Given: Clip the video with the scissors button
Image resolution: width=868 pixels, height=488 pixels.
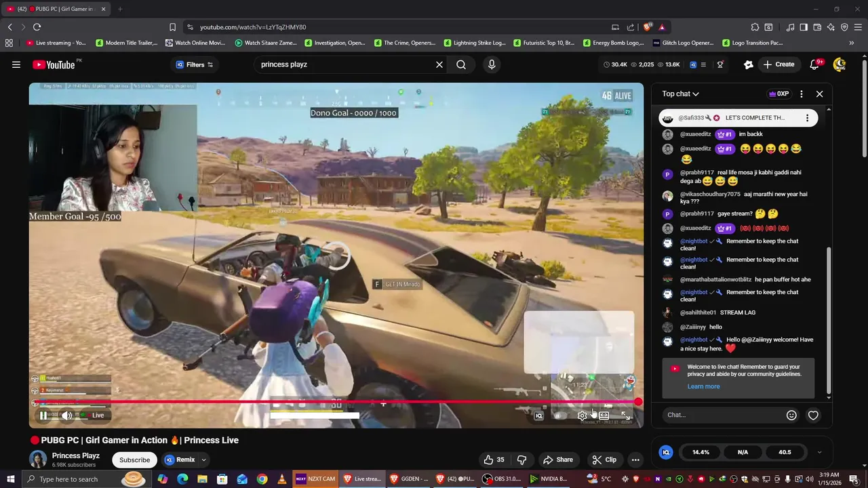Looking at the screenshot, I should click(x=604, y=460).
